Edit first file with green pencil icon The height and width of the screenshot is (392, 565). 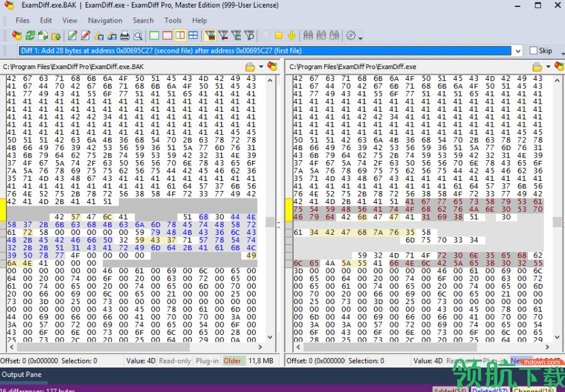[x=72, y=35]
